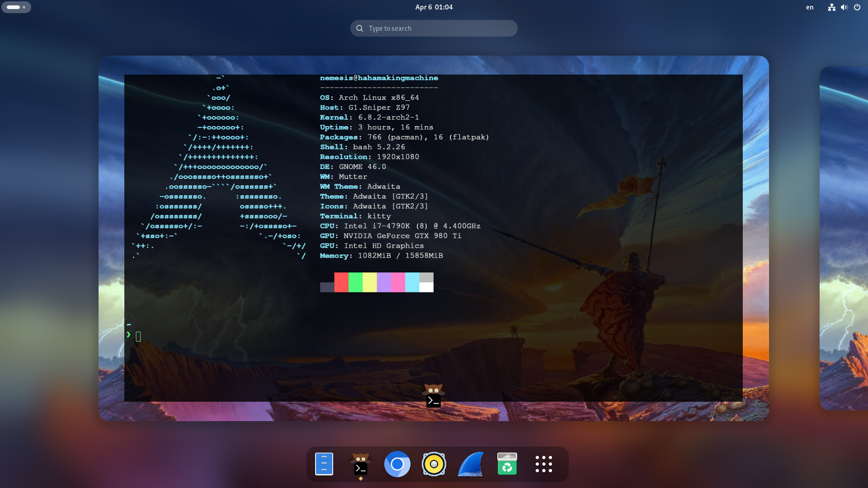Click the 'DE: GNOME 46.0' line
The image size is (868, 488).
pyautogui.click(x=353, y=167)
